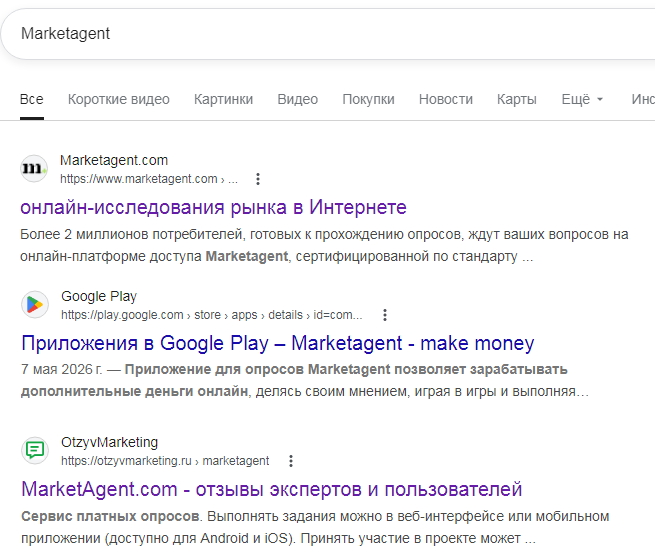This screenshot has width=655, height=553.
Task: Click the OtzyvMarketing result favicon
Action: tap(35, 450)
